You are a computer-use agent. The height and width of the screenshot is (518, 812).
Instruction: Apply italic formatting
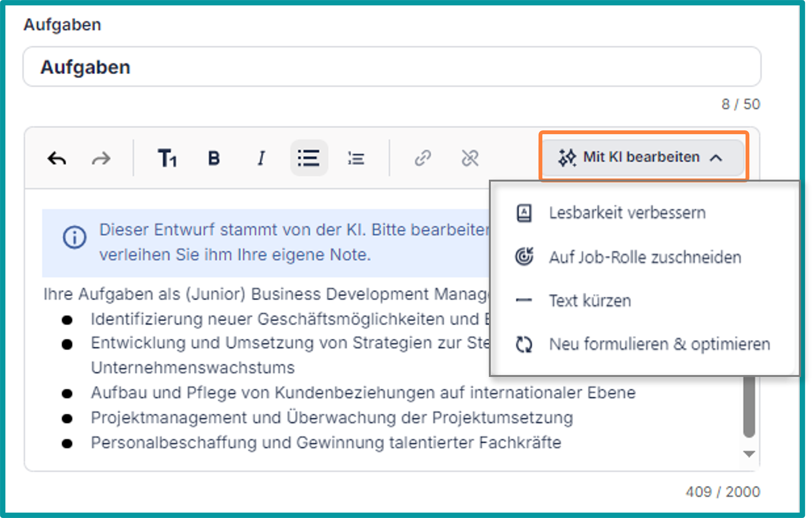[x=261, y=158]
